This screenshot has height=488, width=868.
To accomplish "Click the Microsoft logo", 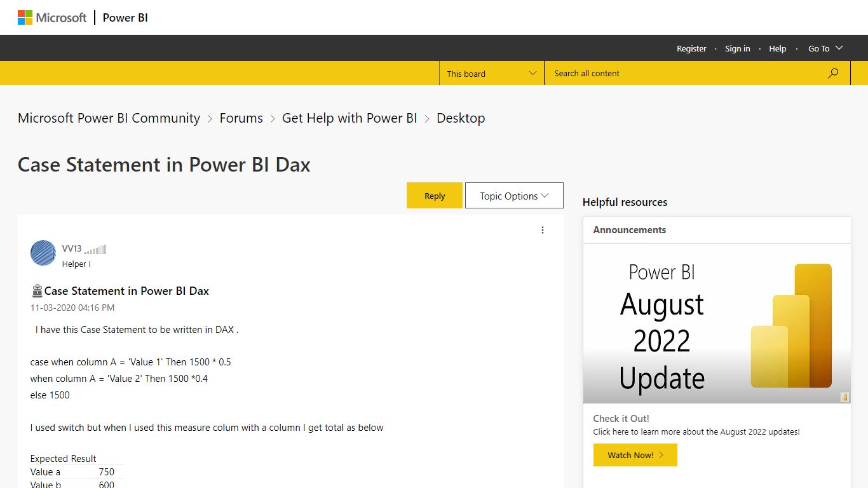I will 52,18.
